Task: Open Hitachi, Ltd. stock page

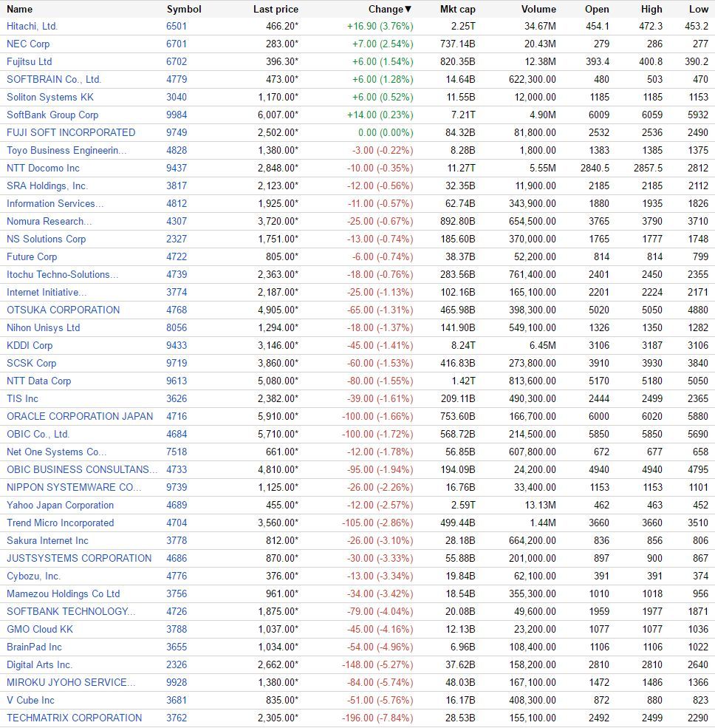Action: (32, 27)
